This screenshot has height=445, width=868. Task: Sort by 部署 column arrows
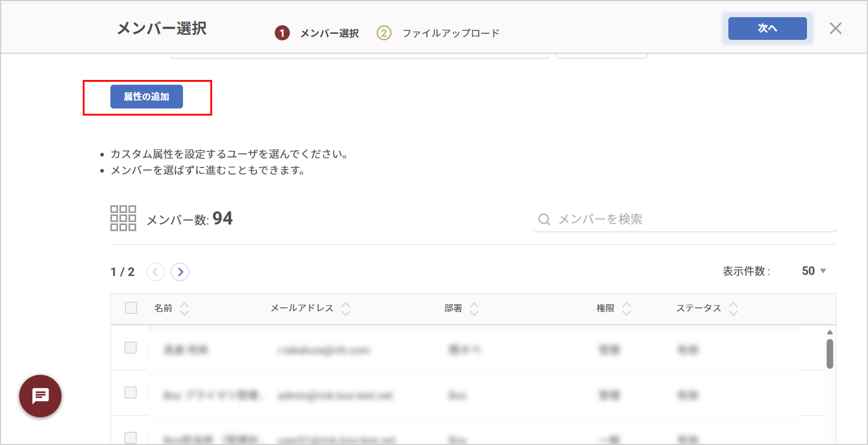pyautogui.click(x=474, y=308)
